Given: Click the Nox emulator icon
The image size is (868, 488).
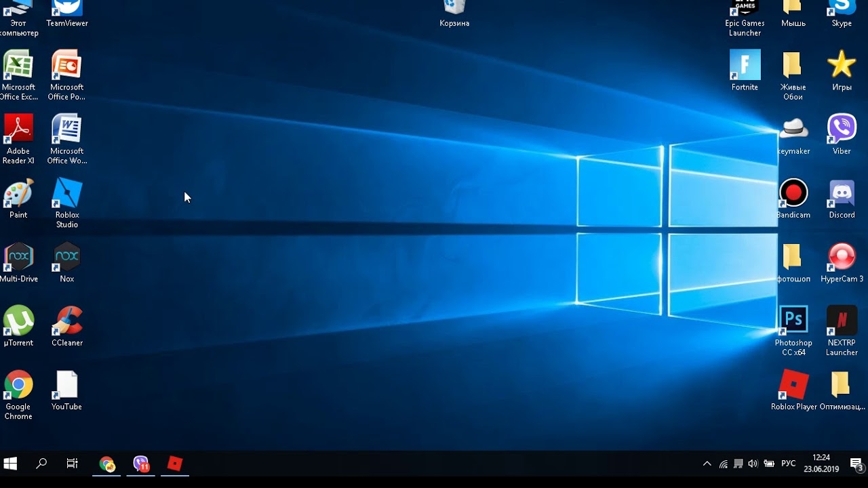Looking at the screenshot, I should click(x=66, y=262).
